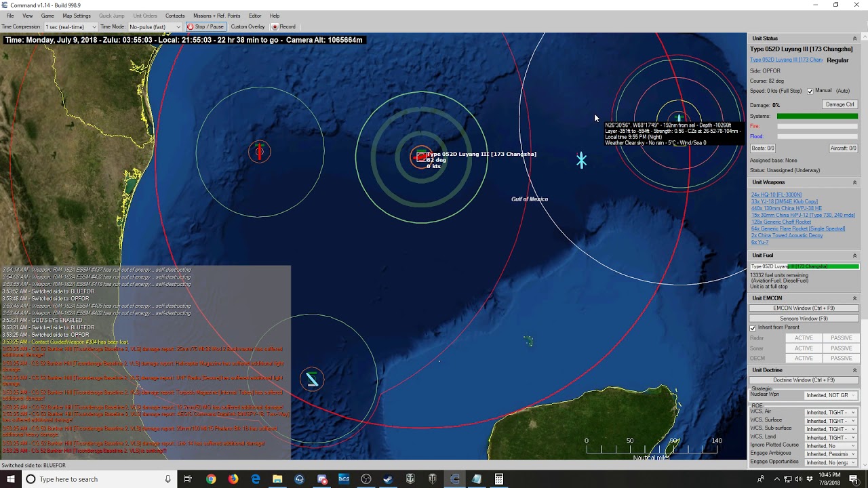Click the Aircraft: 0/0 button
Image resolution: width=868 pixels, height=488 pixels.
pyautogui.click(x=844, y=148)
